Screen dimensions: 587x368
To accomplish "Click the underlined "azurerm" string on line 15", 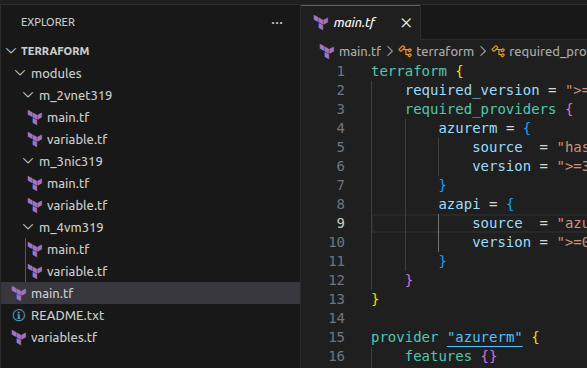I will point(484,338).
